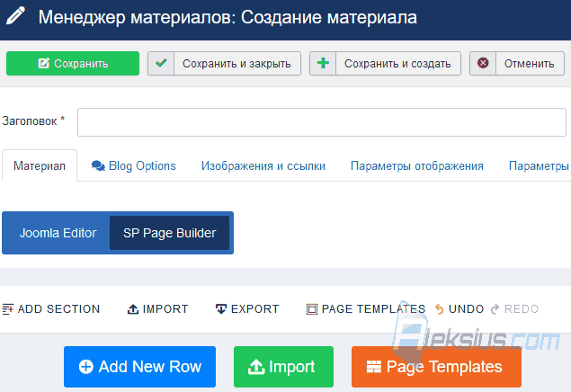This screenshot has height=392, width=571.
Task: Select the Материал tab
Action: 40,165
